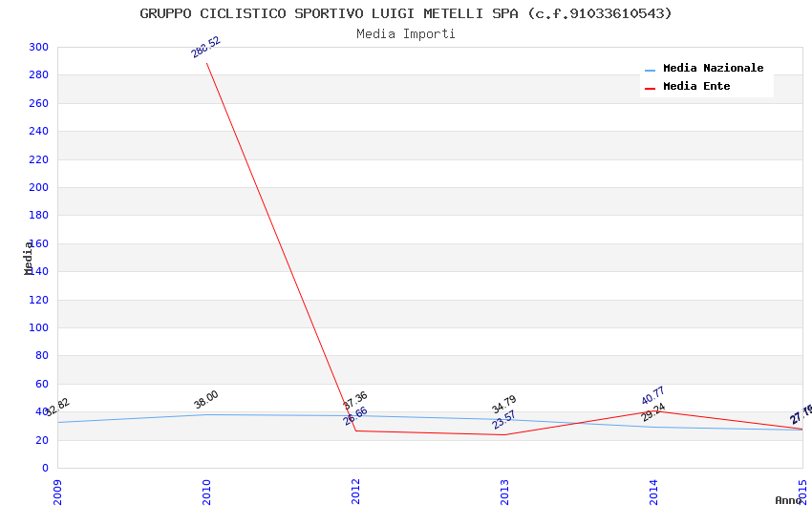The width and height of the screenshot is (812, 525).
Task: Click the y-axis value 260
Action: pyautogui.click(x=39, y=103)
